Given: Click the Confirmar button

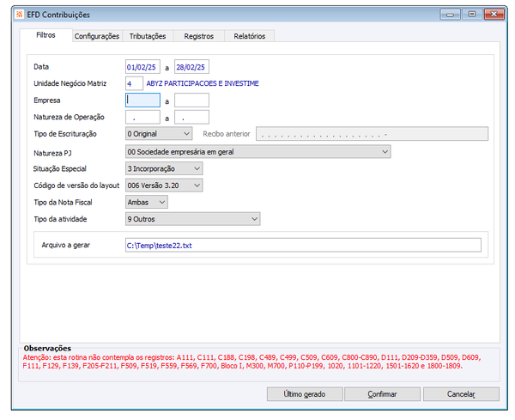Looking at the screenshot, I should pos(382,394).
